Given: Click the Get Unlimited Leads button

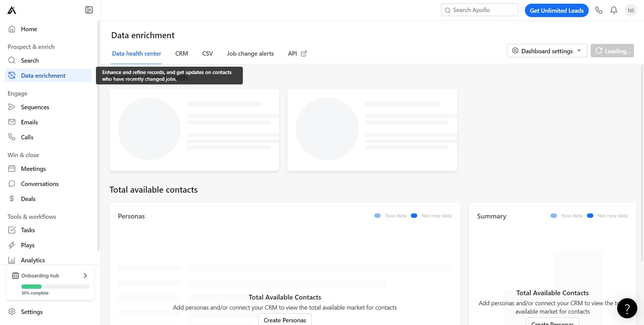Looking at the screenshot, I should tap(556, 10).
